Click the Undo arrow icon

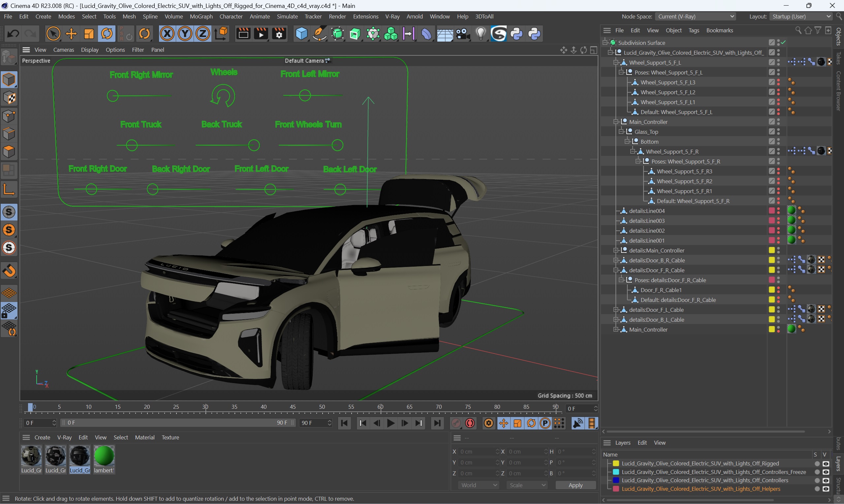point(13,34)
